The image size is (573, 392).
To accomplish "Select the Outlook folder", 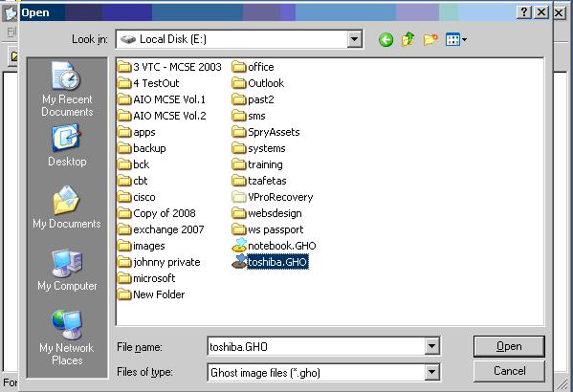I will coord(258,83).
